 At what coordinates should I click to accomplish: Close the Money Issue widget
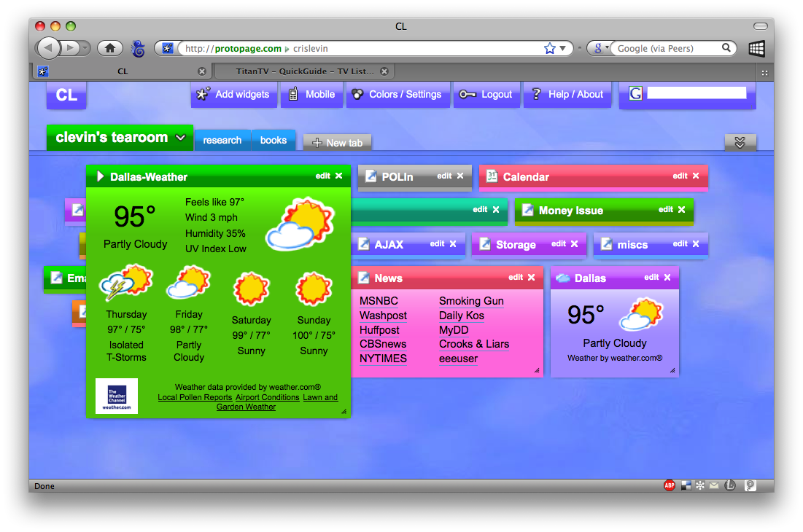[x=682, y=210]
